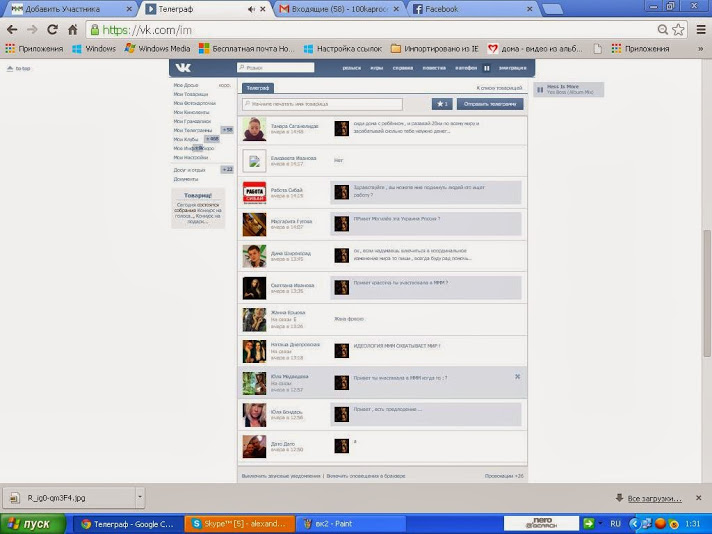
Task: Select the Телеграф tab in VK messages
Action: click(258, 88)
